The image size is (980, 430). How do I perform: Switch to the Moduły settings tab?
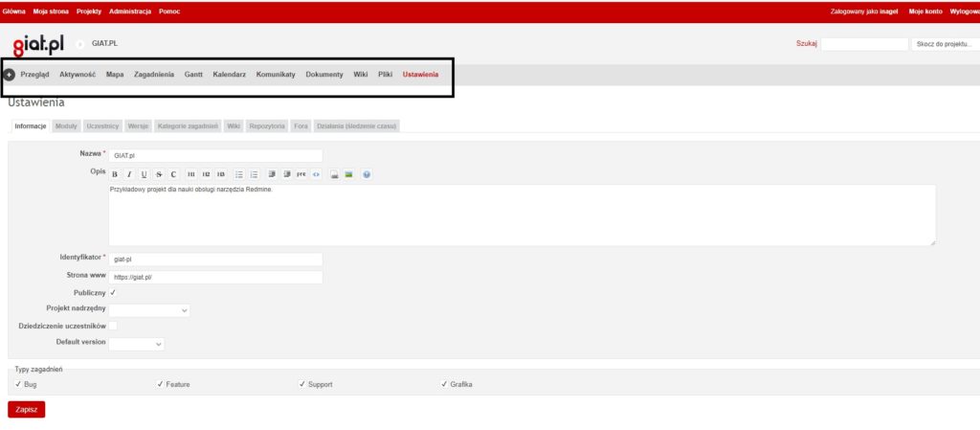(x=66, y=126)
